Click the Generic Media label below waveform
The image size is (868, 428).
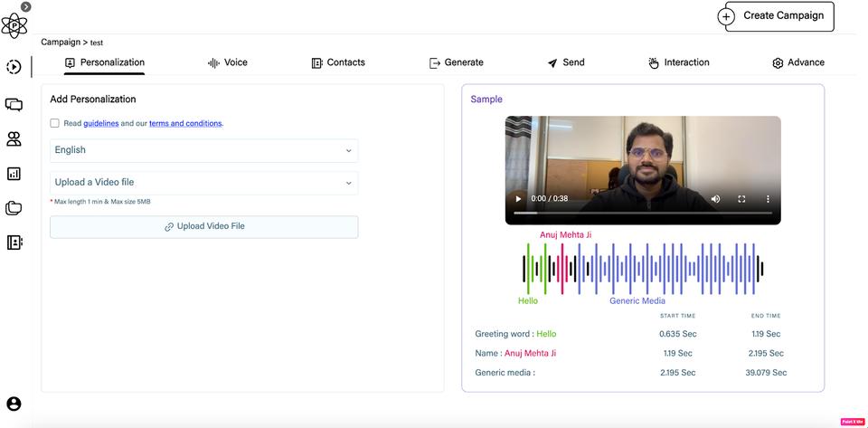coord(637,300)
